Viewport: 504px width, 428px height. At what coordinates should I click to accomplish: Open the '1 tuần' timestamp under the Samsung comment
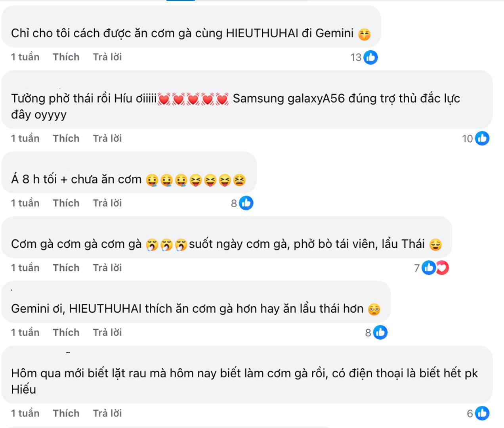coord(25,138)
